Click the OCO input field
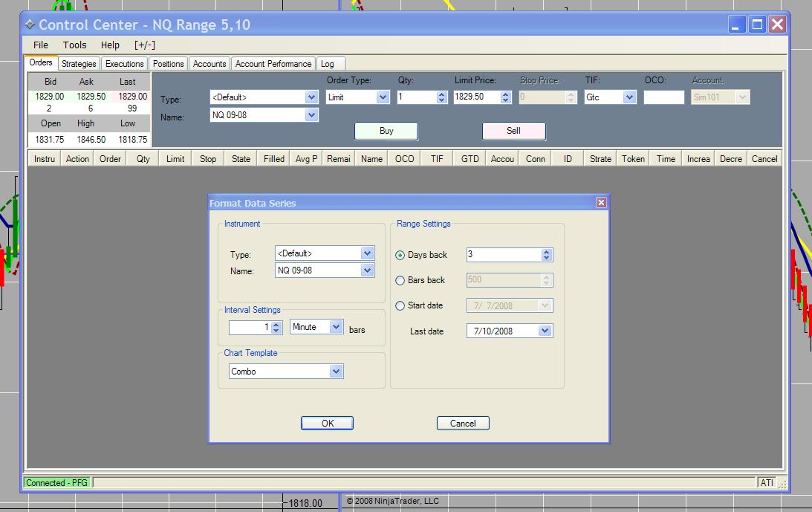 tap(664, 97)
